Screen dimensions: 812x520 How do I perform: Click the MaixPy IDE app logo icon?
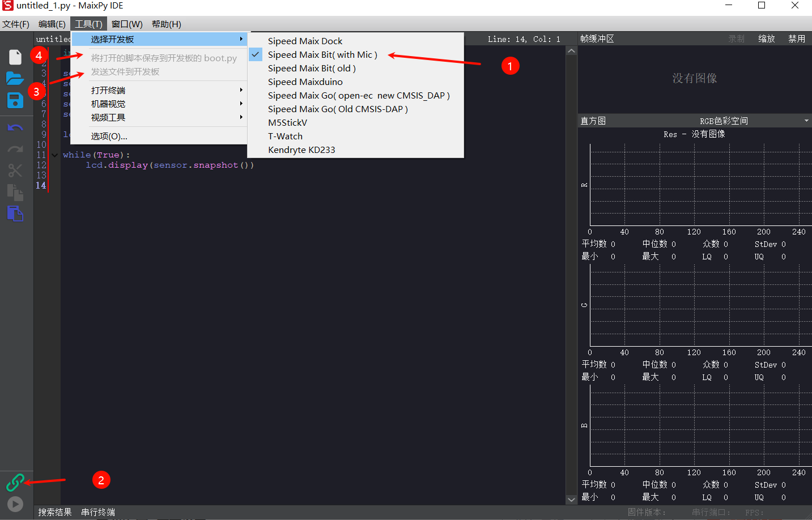7,6
